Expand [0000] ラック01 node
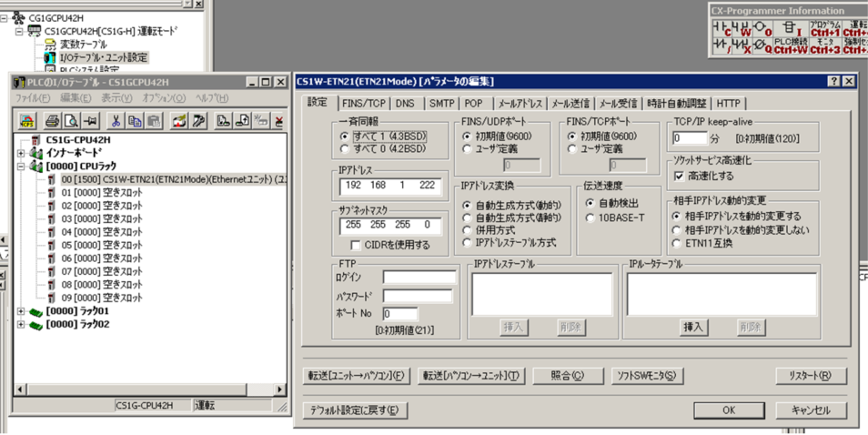This screenshot has height=435, width=868. click(21, 311)
